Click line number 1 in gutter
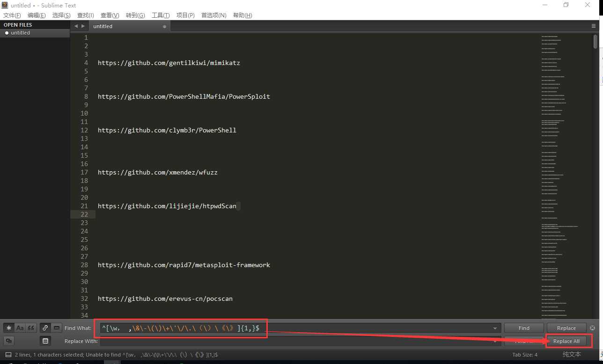 click(x=86, y=37)
